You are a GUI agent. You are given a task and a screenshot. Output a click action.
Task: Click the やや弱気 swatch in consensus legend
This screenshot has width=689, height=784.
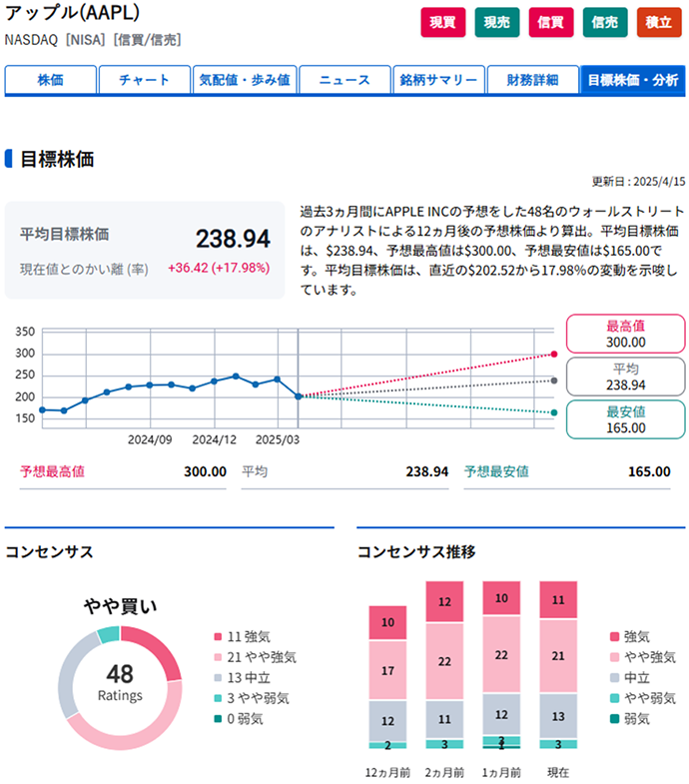click(x=218, y=698)
